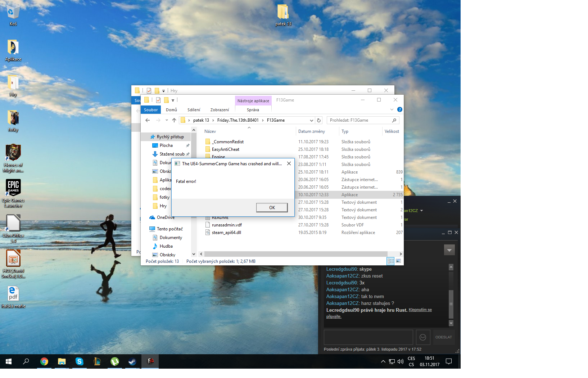Switch Explorer to large thumbnails view
The width and height of the screenshot is (588, 378).
(398, 261)
